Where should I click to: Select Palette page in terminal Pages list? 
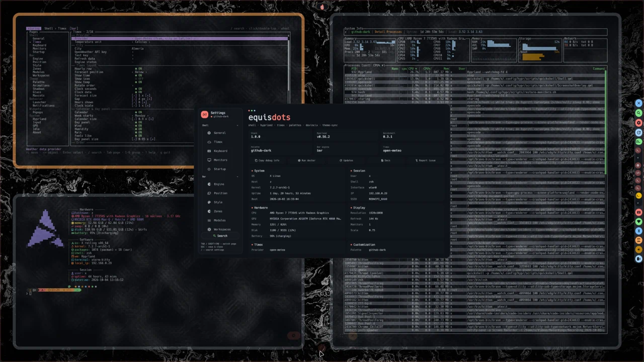pos(38,82)
